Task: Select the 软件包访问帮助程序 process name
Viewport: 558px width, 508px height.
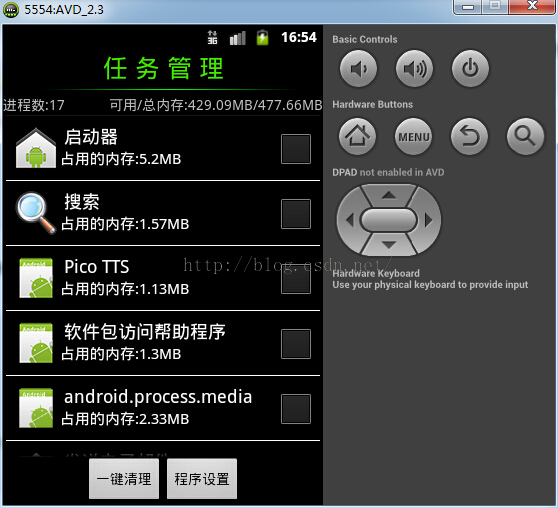Action: coord(145,332)
